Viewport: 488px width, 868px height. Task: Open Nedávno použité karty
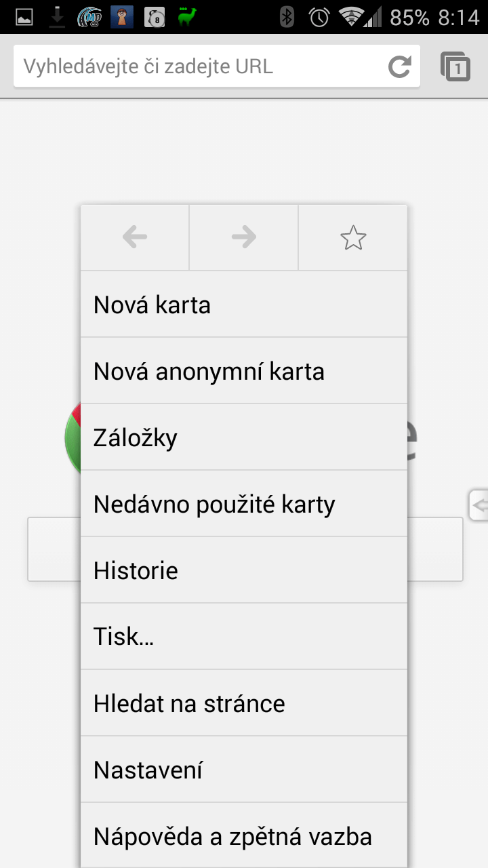coord(244,503)
